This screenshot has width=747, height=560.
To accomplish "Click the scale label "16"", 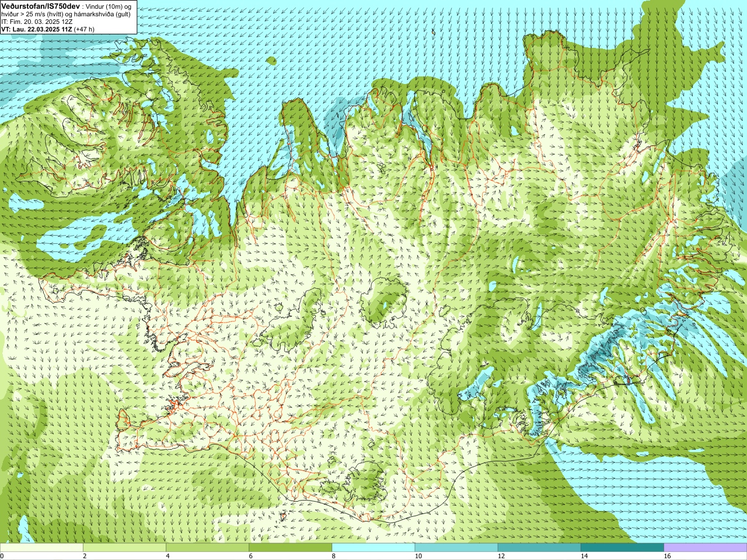I will [x=668, y=556].
